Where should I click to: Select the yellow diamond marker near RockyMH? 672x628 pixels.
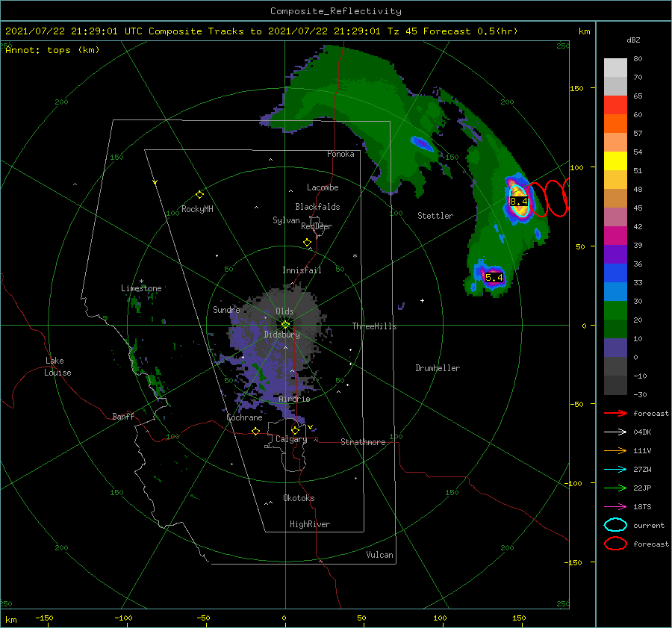click(x=199, y=195)
